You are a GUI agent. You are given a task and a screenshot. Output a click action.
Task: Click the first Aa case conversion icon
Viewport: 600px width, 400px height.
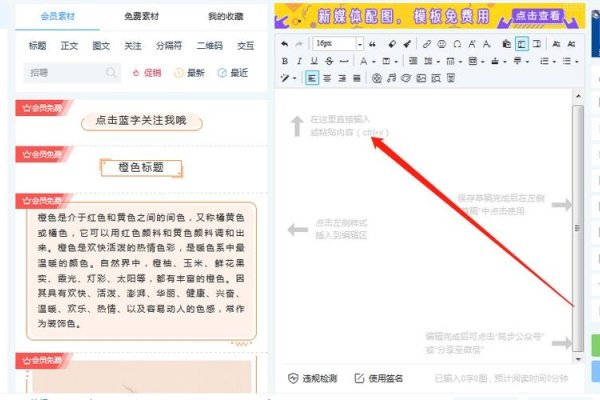pyautogui.click(x=556, y=44)
